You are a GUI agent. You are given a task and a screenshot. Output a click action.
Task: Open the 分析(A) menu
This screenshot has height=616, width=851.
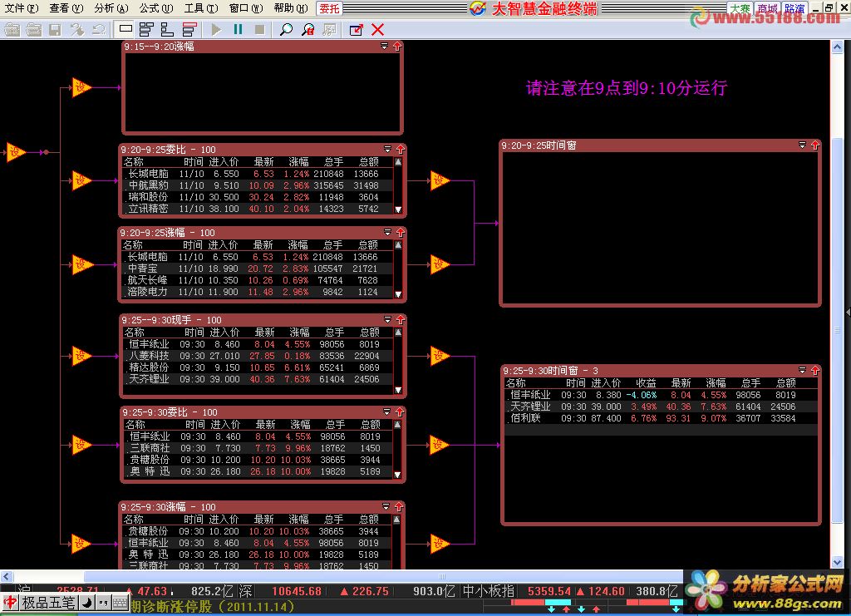(x=111, y=8)
